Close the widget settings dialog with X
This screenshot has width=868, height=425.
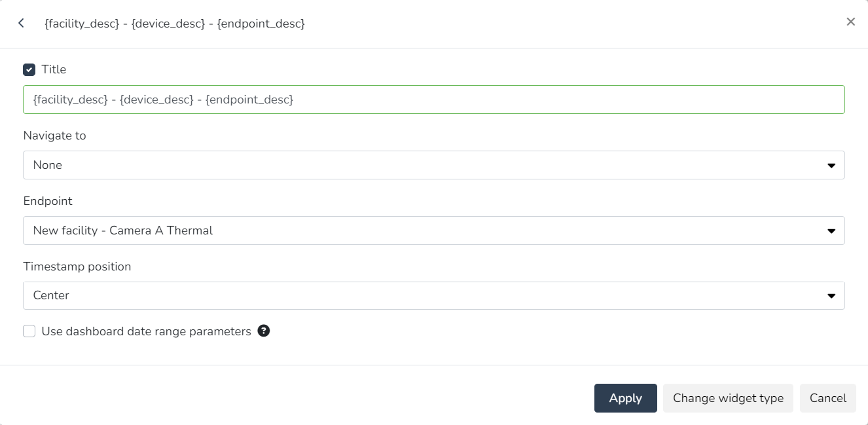point(850,22)
